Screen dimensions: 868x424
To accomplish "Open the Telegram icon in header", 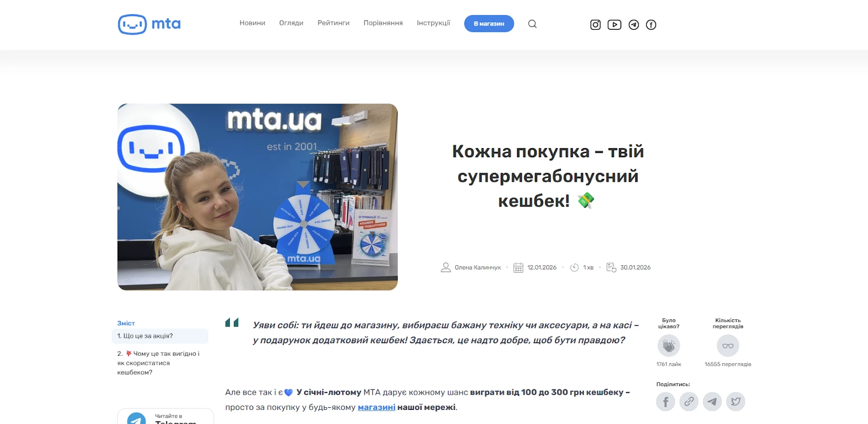I will tap(634, 24).
